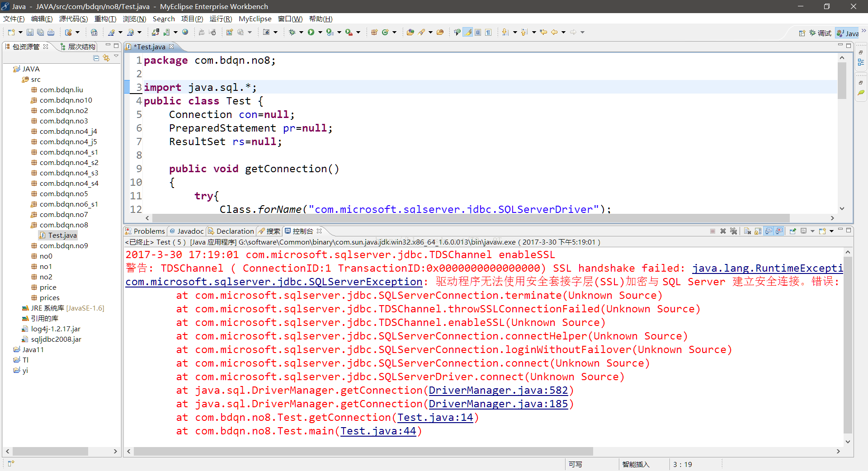Screen dimensions: 868x471
Task: Click the Run Last Tool external tools icon
Action: [x=349, y=32]
